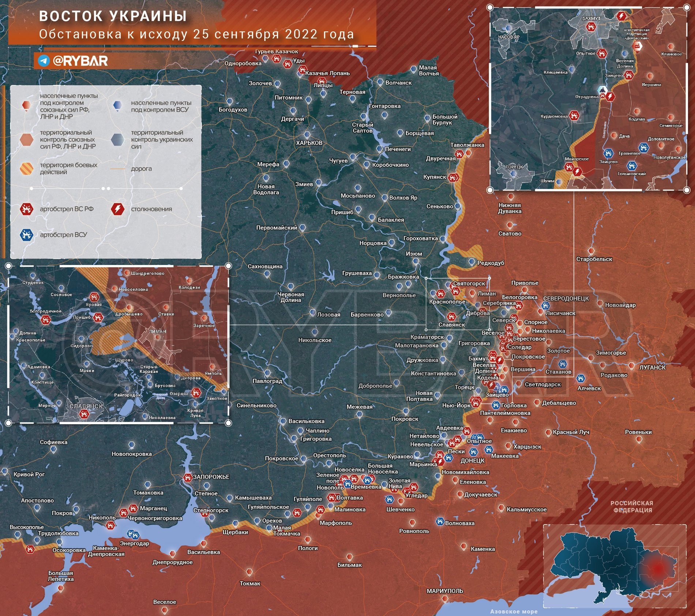Select the blue 'артобстрел ВСУ' legend icon
Viewport: 695px width, 616px height.
coord(26,235)
